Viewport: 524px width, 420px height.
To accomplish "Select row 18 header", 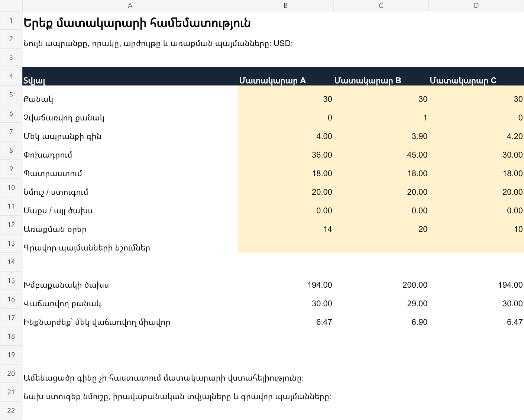I will click(11, 336).
